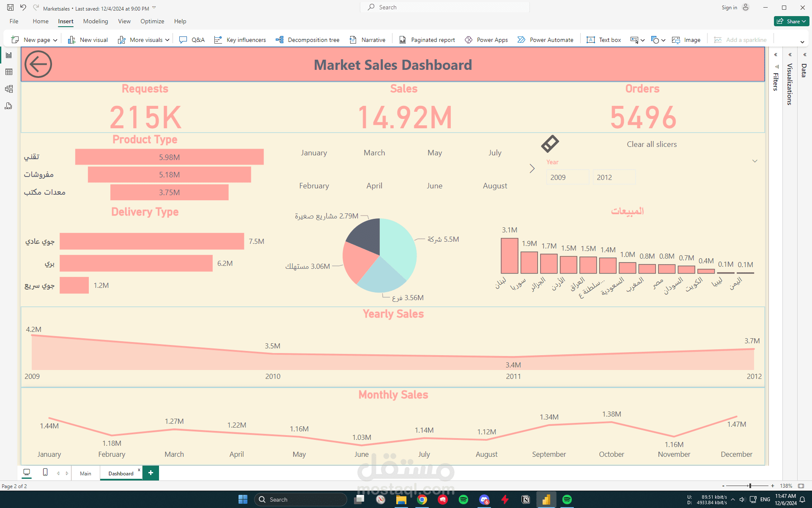Switch to the Main page tab
812x508 pixels.
[x=85, y=473]
